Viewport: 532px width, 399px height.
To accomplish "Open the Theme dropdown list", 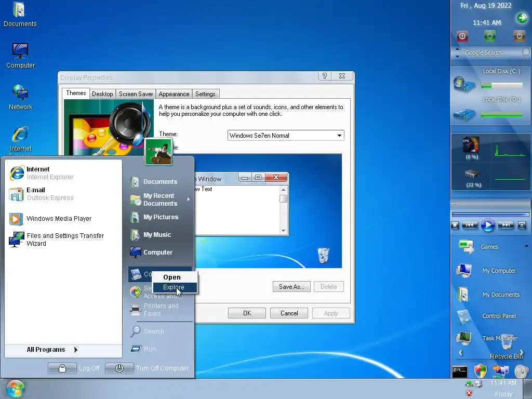I will coord(339,136).
